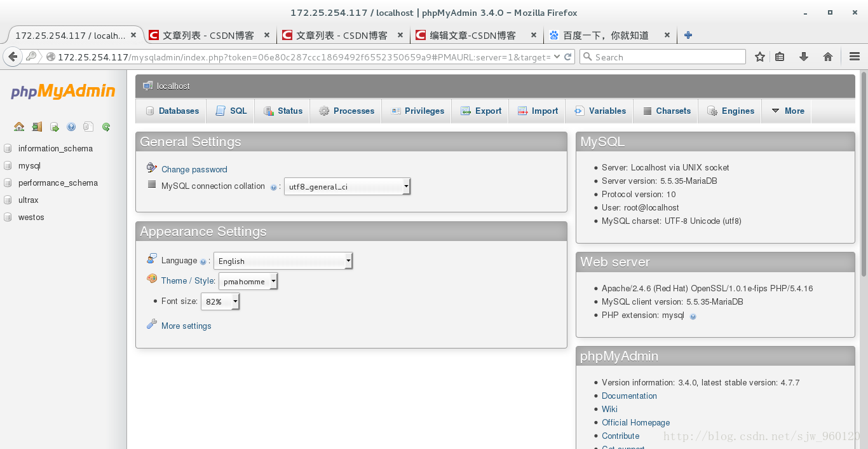Click database icon next to information_schema

point(8,149)
